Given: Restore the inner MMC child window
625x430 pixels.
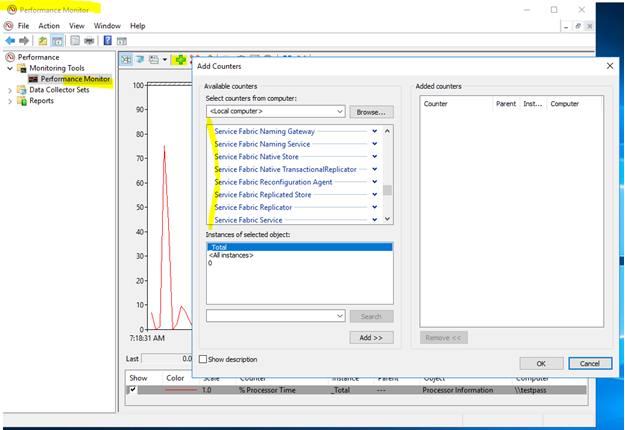Looking at the screenshot, I should [578, 26].
